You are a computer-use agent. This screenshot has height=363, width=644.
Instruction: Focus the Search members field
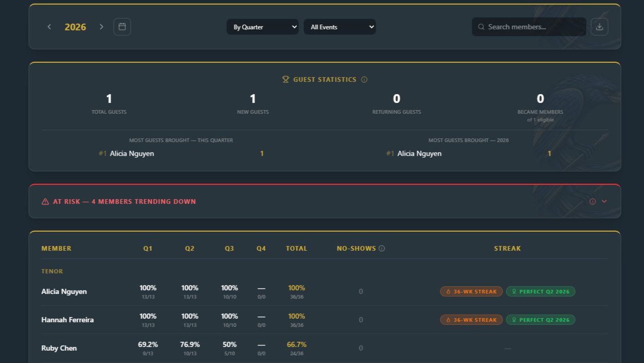tap(529, 27)
